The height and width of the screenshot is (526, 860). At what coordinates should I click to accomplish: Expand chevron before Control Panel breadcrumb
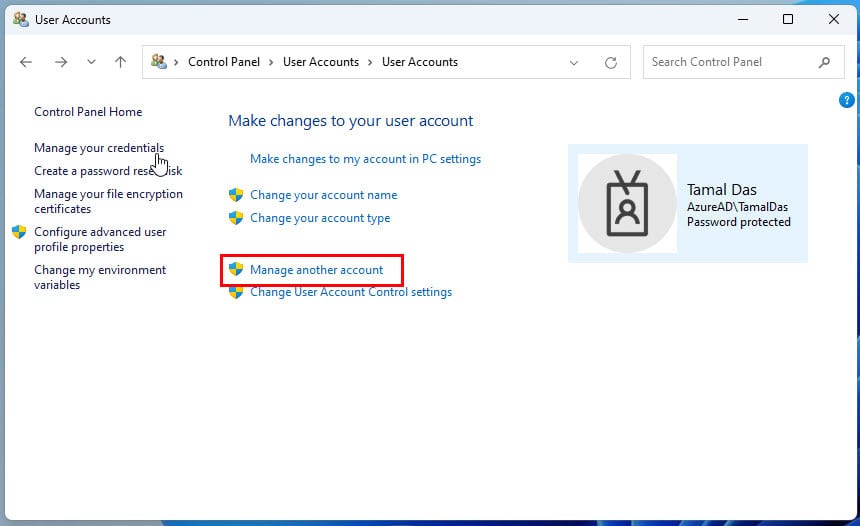coord(176,63)
